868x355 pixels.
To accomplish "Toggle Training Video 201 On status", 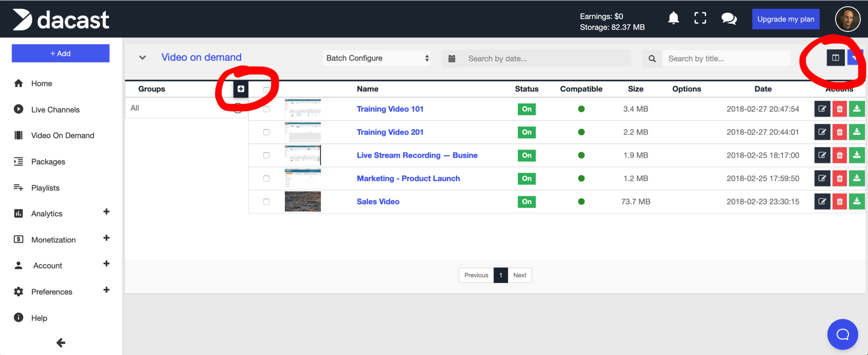I will pyautogui.click(x=527, y=132).
